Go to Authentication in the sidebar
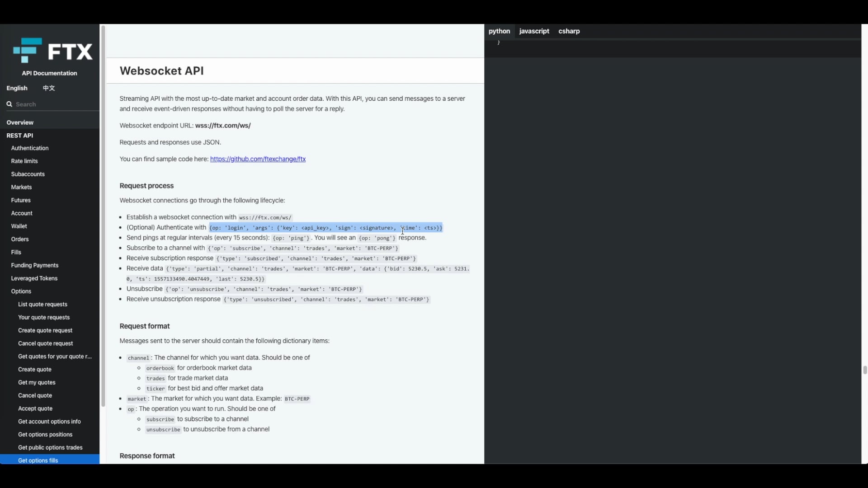Viewport: 868px width, 488px height. (30, 148)
